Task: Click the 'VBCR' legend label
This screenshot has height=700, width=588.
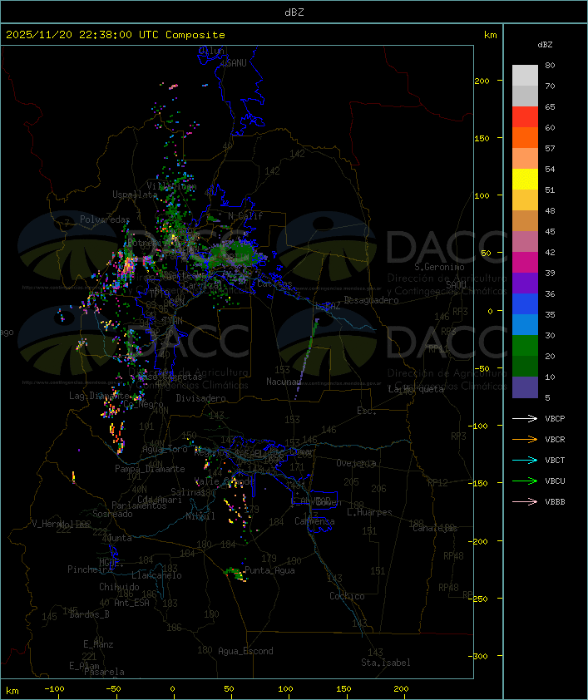Action: (555, 440)
